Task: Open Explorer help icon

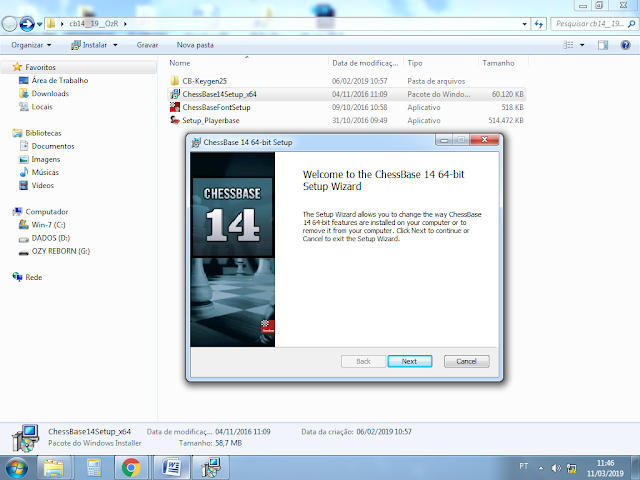Action: coord(625,45)
